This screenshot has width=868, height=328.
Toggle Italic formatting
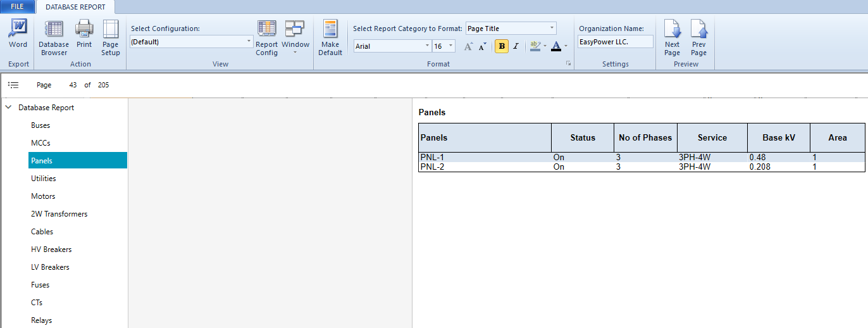(x=516, y=46)
